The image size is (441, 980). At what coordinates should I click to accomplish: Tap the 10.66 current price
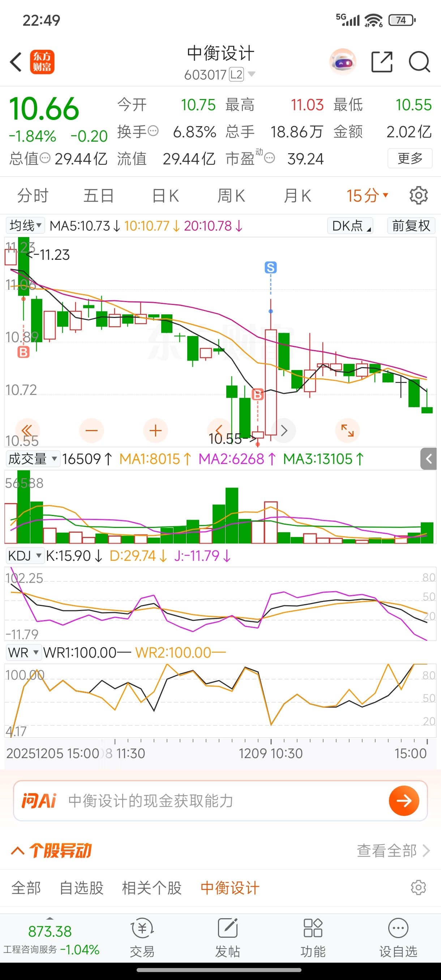tap(44, 109)
